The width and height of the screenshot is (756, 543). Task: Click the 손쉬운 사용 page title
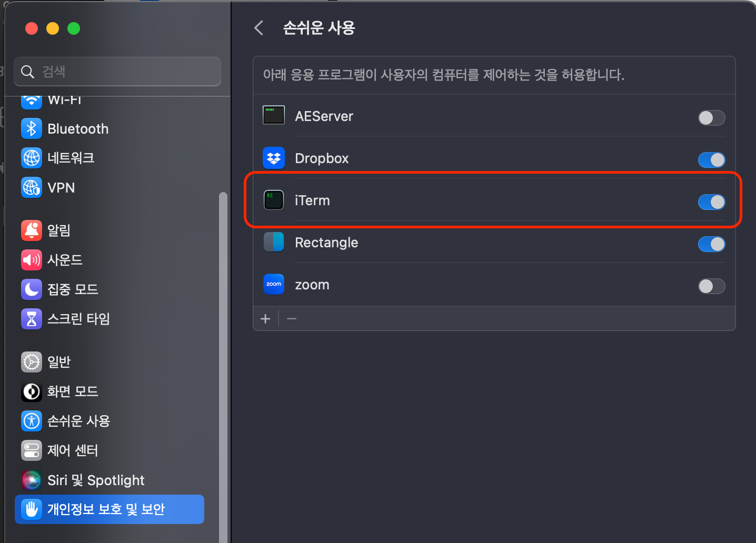pos(319,28)
